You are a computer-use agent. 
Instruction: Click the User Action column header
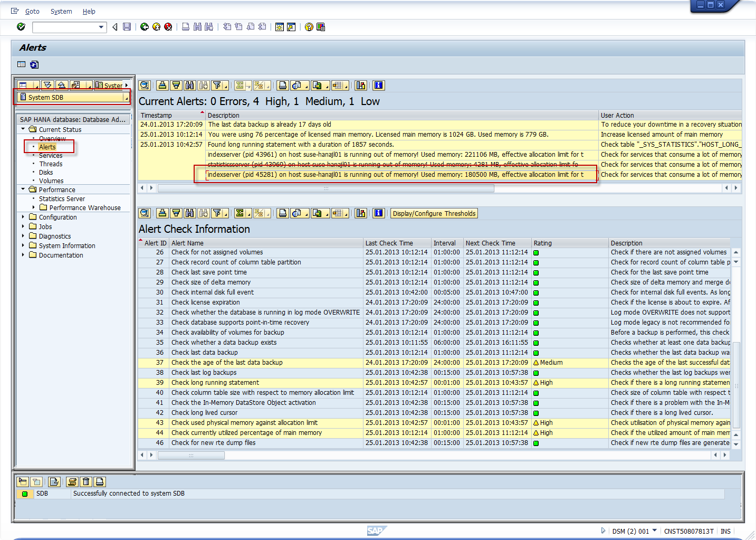(670, 115)
